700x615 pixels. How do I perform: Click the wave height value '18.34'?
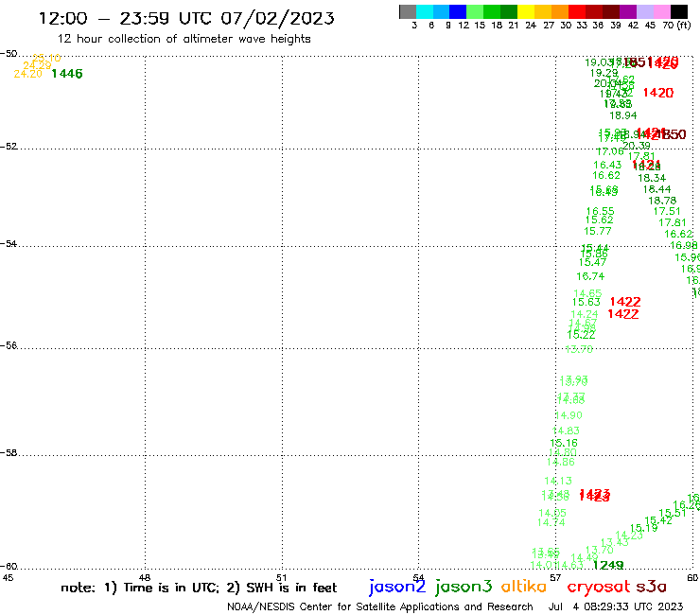coord(652,178)
